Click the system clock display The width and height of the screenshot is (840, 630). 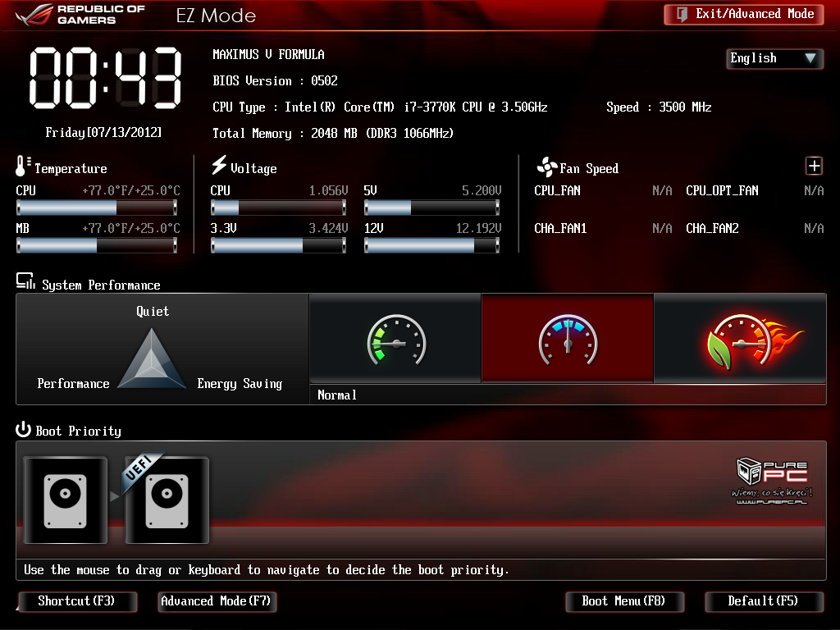pos(106,78)
